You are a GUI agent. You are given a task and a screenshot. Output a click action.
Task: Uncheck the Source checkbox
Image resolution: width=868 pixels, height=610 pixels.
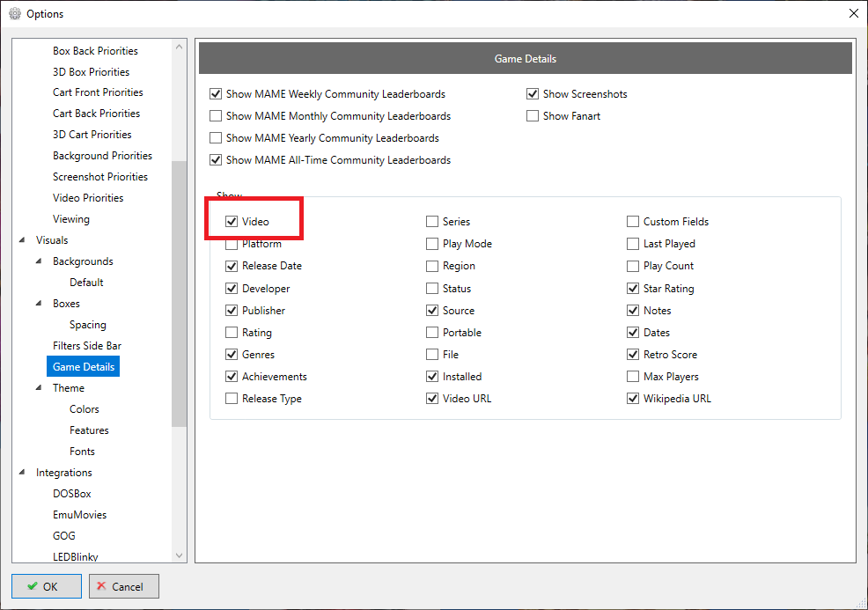tap(432, 311)
